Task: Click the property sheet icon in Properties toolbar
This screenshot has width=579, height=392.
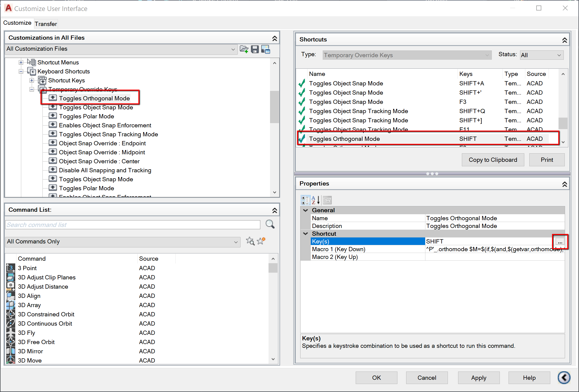Action: tap(327, 200)
